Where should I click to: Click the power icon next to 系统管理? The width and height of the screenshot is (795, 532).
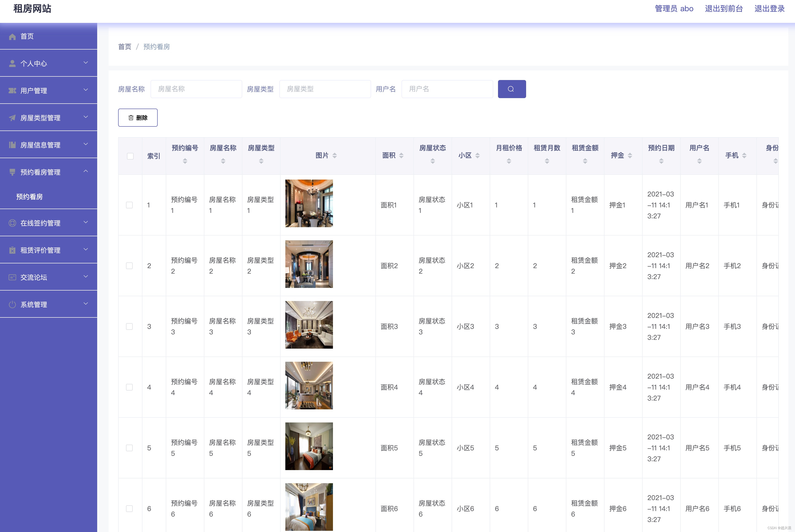12,304
